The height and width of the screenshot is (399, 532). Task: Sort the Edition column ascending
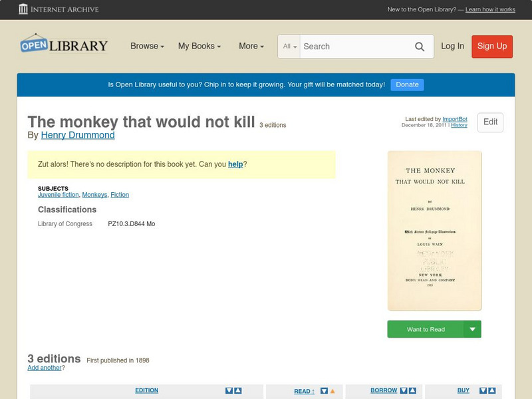pyautogui.click(x=237, y=391)
